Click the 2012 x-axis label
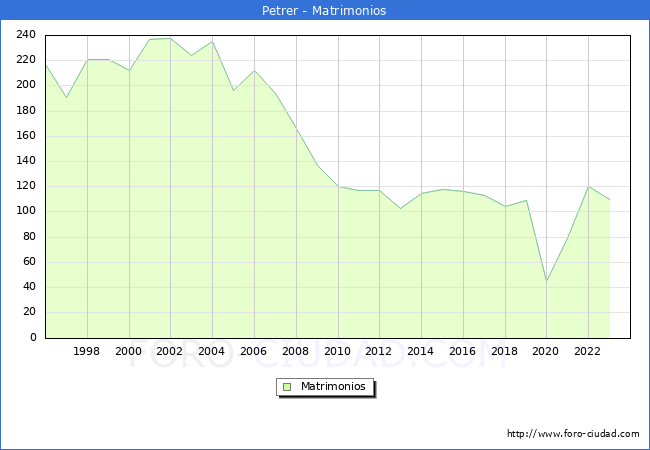 [x=378, y=351]
